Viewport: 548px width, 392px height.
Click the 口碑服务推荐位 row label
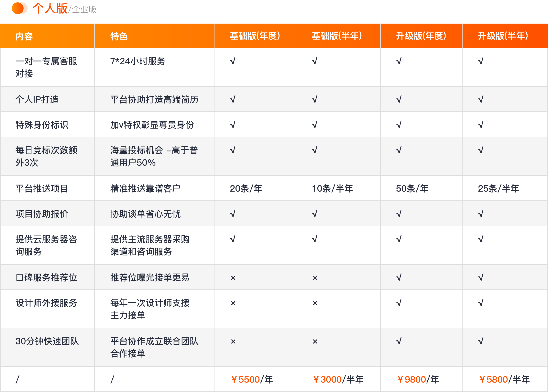(x=46, y=278)
